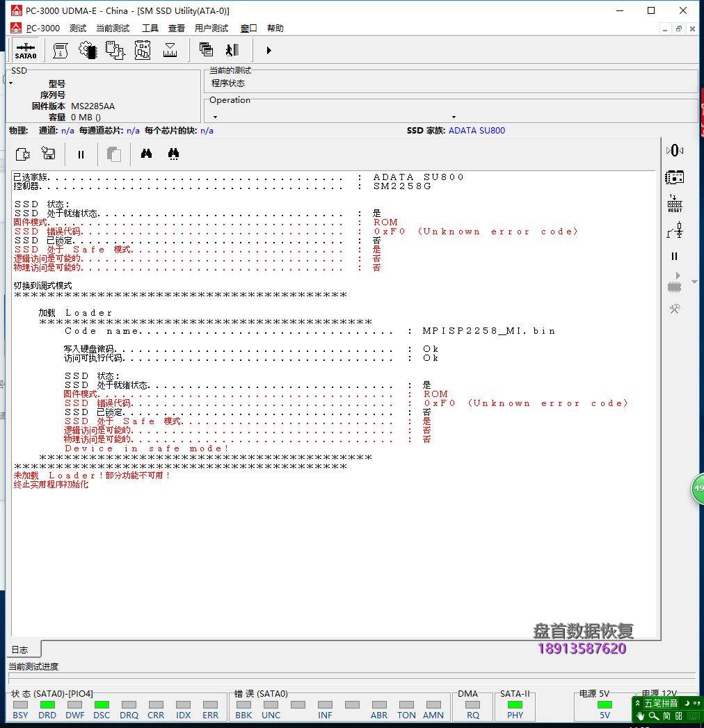Viewport: 704px width, 728px height.
Task: Toggle the 5V power indicator
Action: (605, 705)
